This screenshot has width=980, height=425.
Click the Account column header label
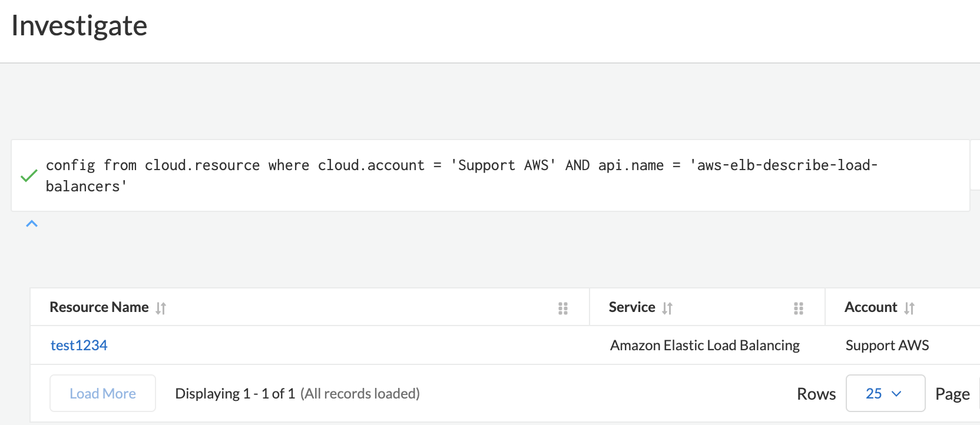tap(870, 307)
